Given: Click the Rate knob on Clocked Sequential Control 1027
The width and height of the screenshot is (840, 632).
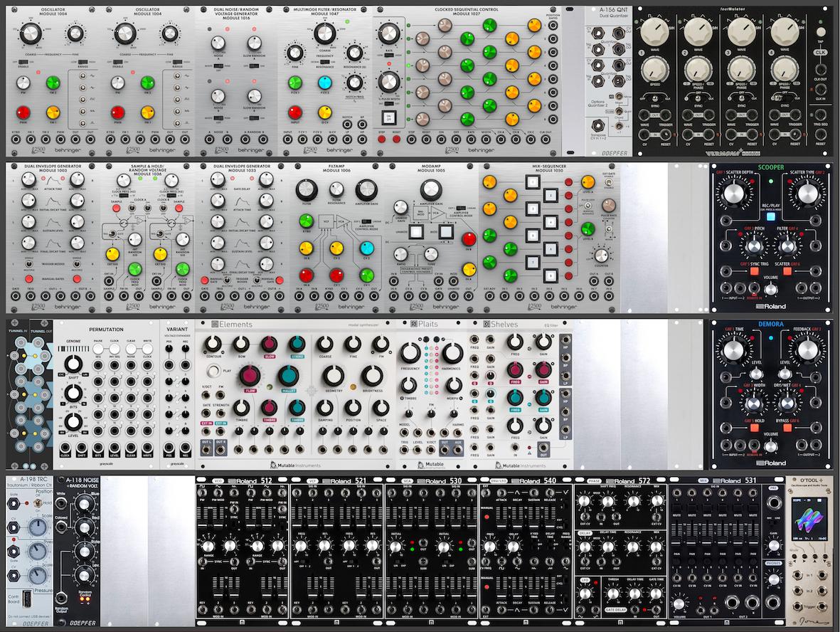Looking at the screenshot, I should 388,33.
